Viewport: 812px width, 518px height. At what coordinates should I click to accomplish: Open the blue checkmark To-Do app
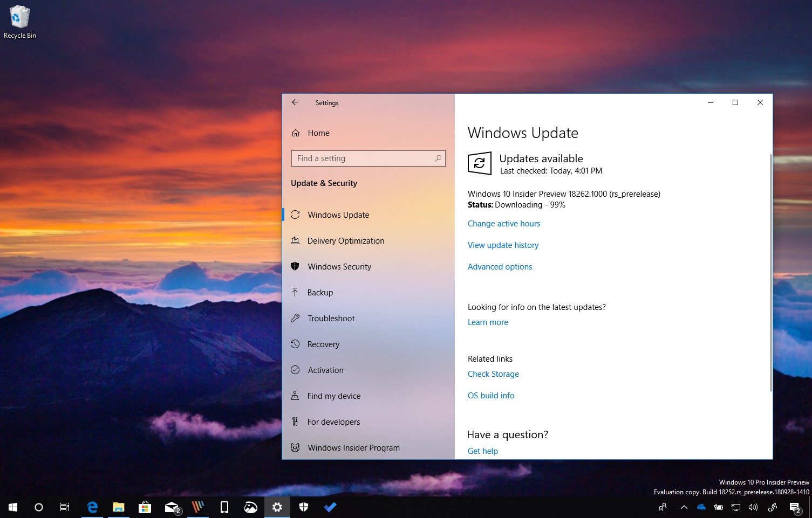[330, 507]
